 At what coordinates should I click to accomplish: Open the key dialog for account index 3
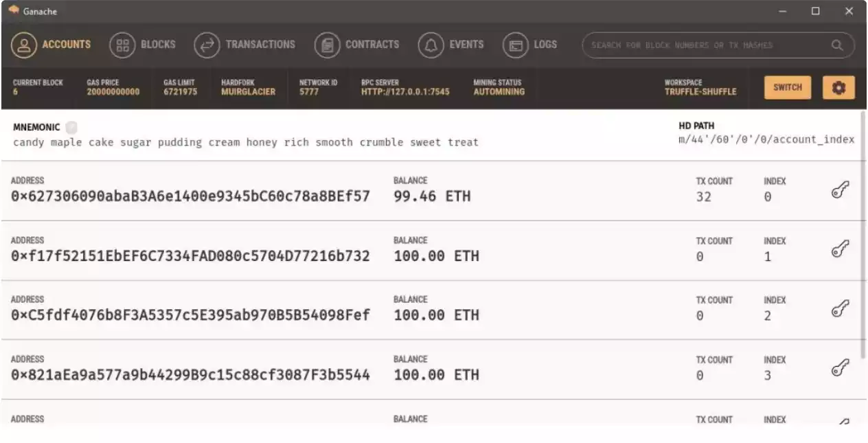839,369
